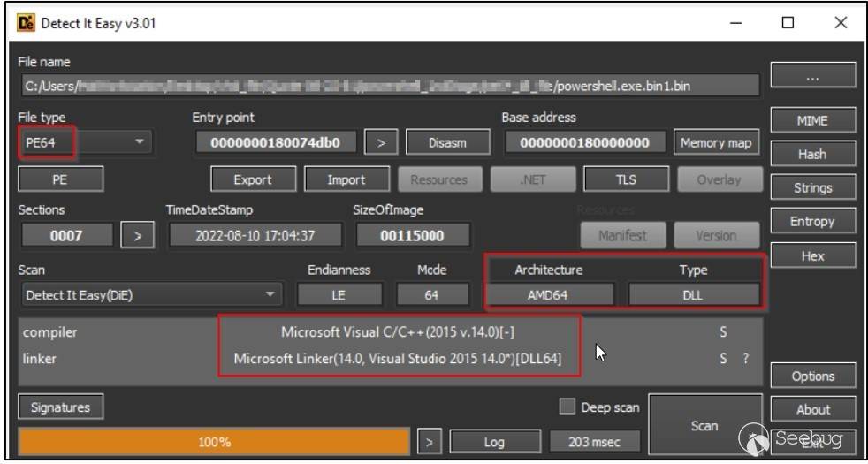Expand the Scan engine Detect It Easy(DiE) dropdown
This screenshot has height=464, width=868.
point(152,294)
